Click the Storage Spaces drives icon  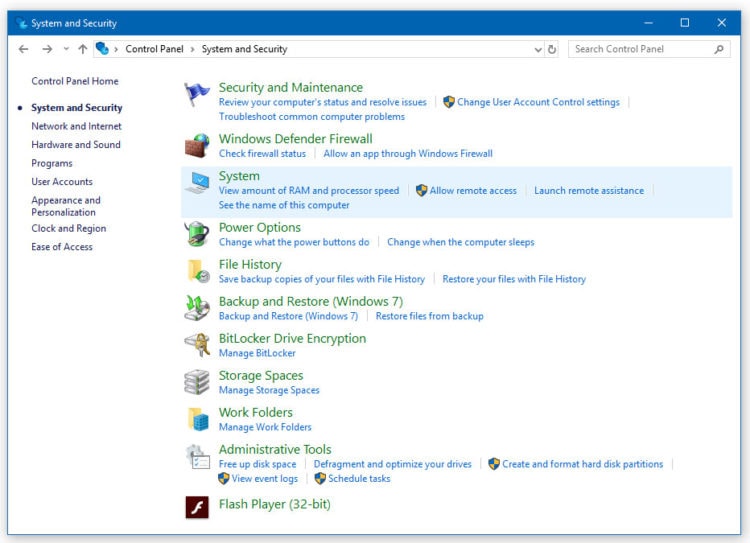click(197, 382)
